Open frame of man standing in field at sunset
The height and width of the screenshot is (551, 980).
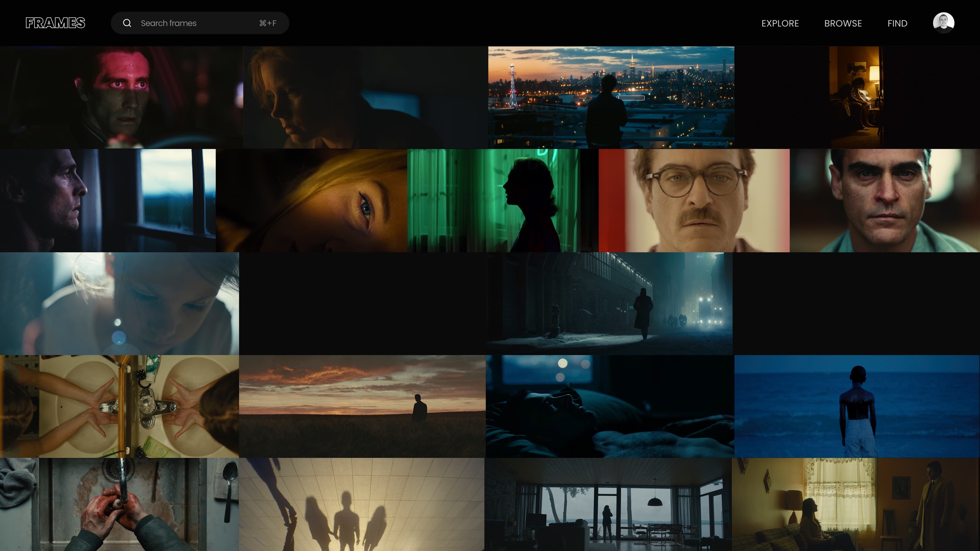362,406
